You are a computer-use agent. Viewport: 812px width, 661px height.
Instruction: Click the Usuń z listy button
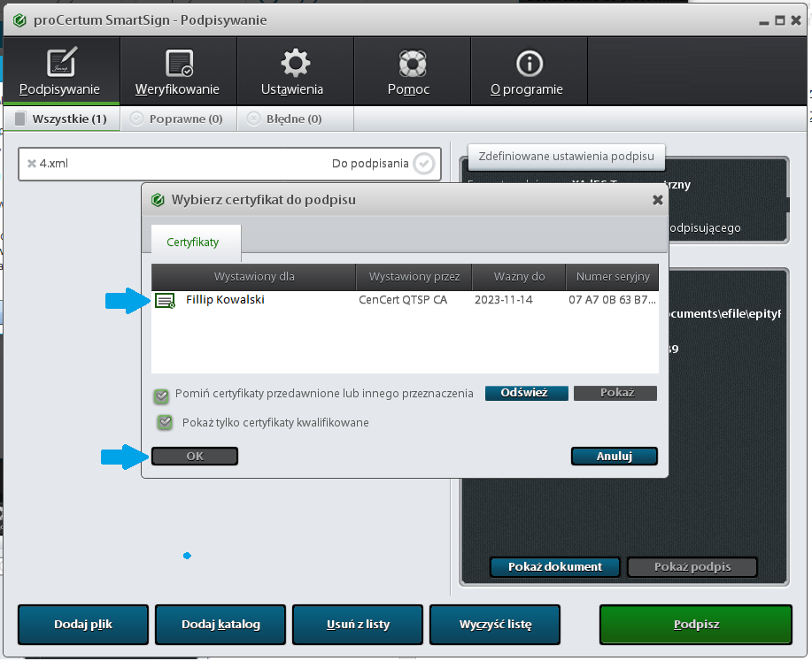[358, 624]
